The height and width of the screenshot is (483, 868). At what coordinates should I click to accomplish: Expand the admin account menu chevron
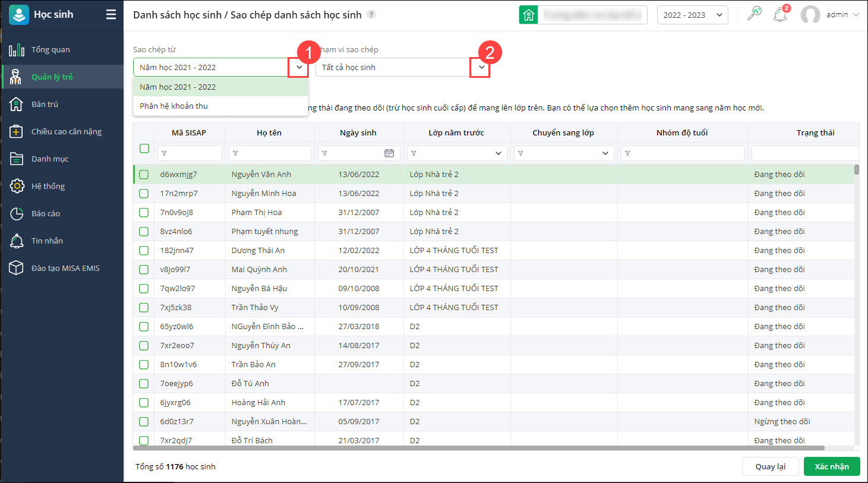[x=856, y=15]
